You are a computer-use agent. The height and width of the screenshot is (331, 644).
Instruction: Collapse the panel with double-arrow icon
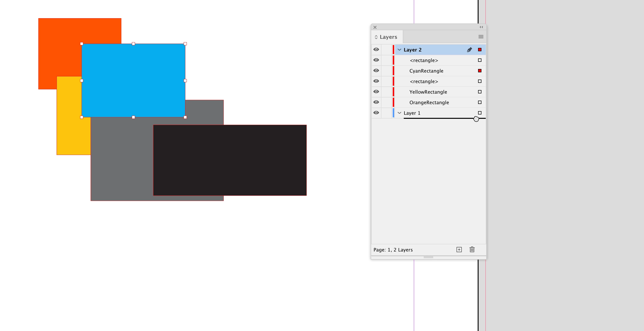(x=481, y=27)
